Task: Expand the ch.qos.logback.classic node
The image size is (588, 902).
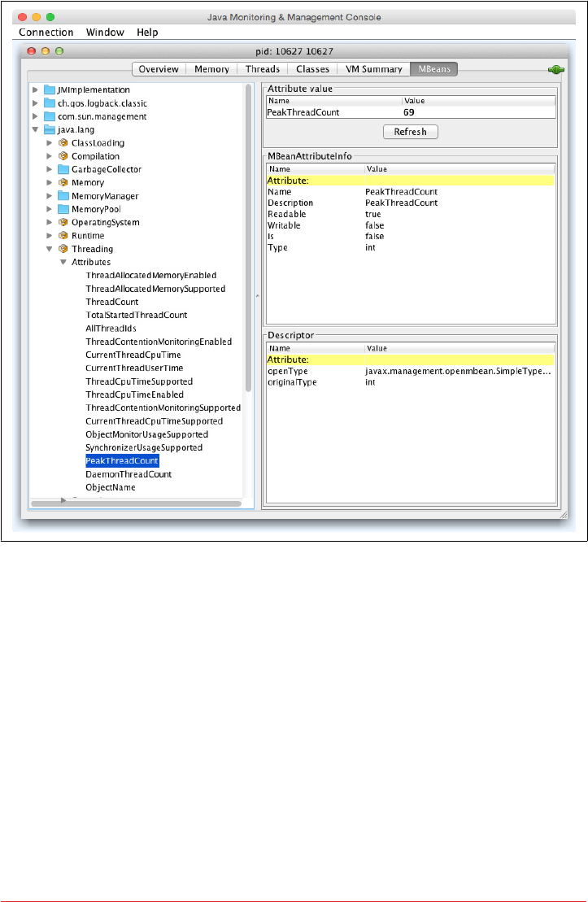Action: click(35, 103)
